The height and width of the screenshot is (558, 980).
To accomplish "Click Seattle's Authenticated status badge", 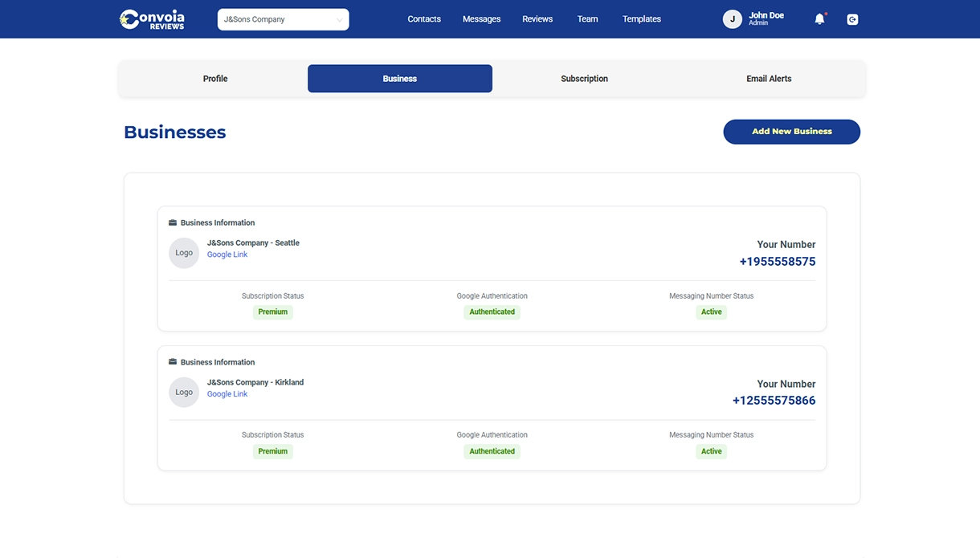I will coord(492,312).
